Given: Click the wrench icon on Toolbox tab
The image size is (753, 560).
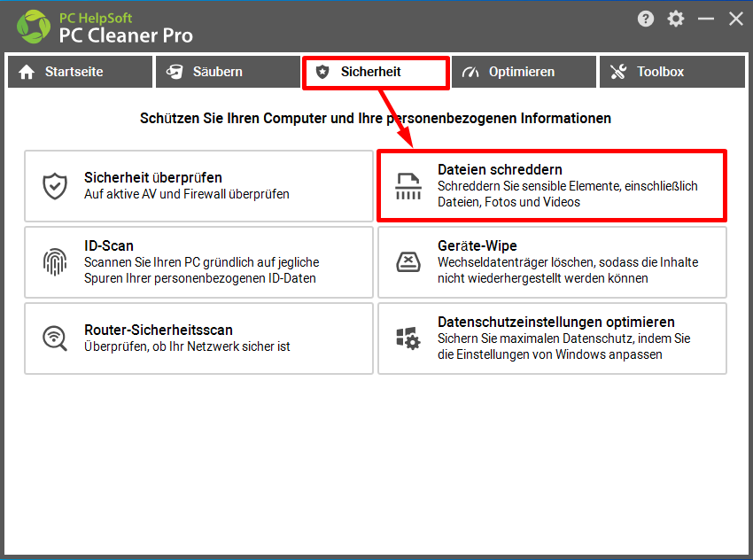Looking at the screenshot, I should [618, 72].
